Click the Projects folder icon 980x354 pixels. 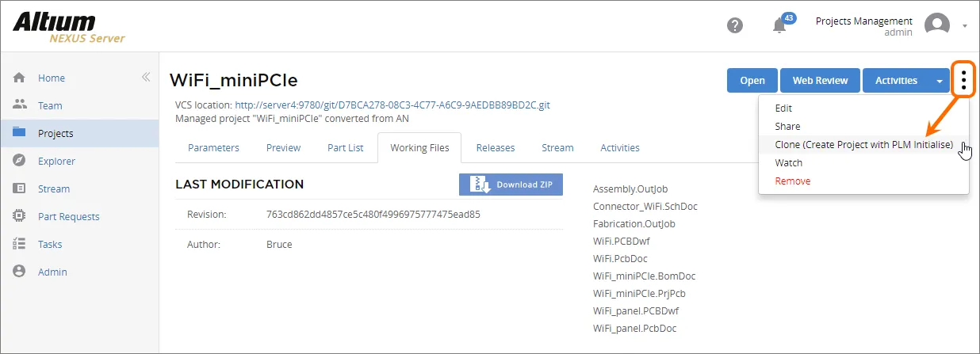20,133
